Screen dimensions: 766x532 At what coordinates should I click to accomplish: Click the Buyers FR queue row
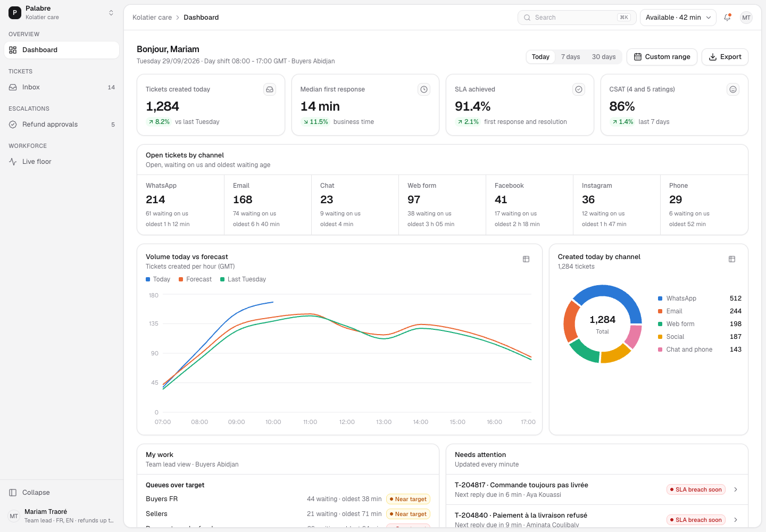[x=288, y=499]
